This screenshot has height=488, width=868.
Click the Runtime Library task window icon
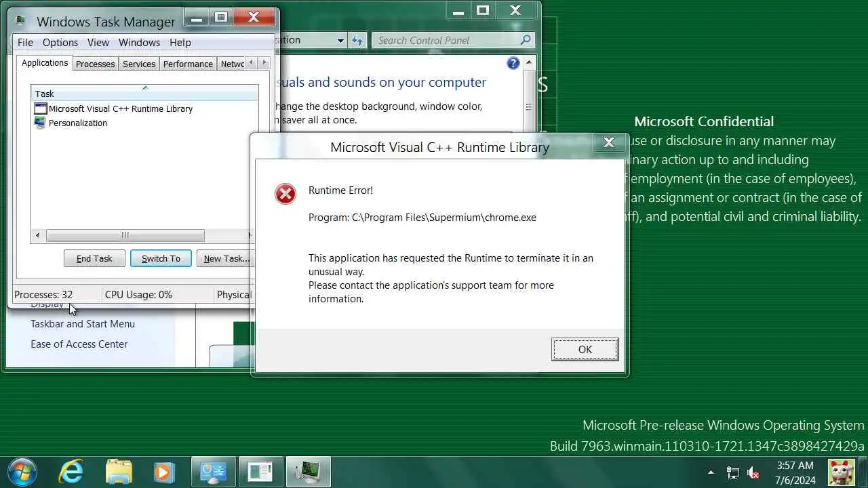tap(40, 108)
